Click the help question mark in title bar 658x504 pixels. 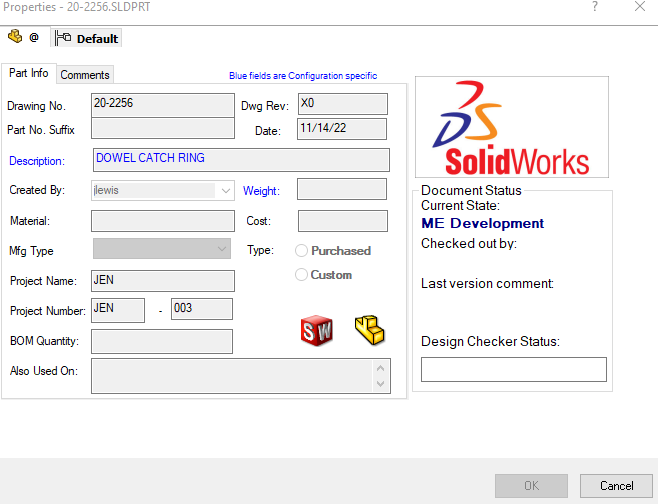tap(595, 6)
